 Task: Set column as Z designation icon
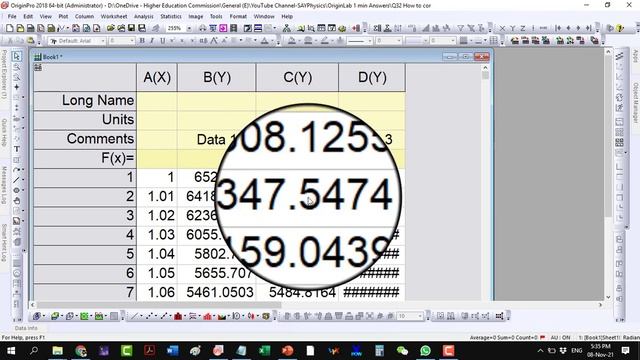[522, 28]
